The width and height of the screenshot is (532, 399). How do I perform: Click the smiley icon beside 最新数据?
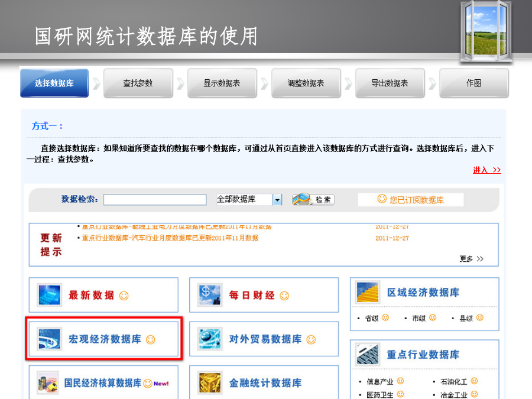tap(124, 296)
